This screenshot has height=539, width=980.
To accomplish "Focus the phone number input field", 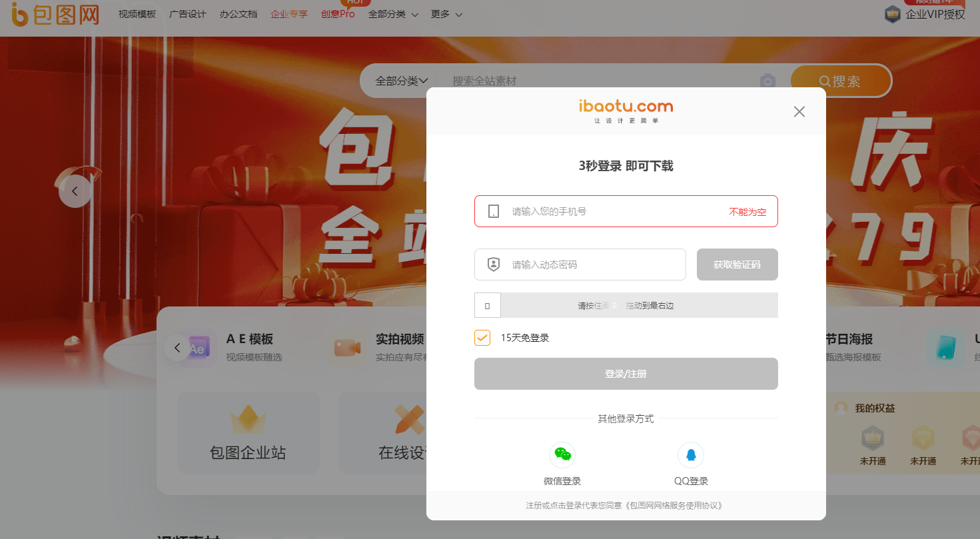I will (616, 211).
